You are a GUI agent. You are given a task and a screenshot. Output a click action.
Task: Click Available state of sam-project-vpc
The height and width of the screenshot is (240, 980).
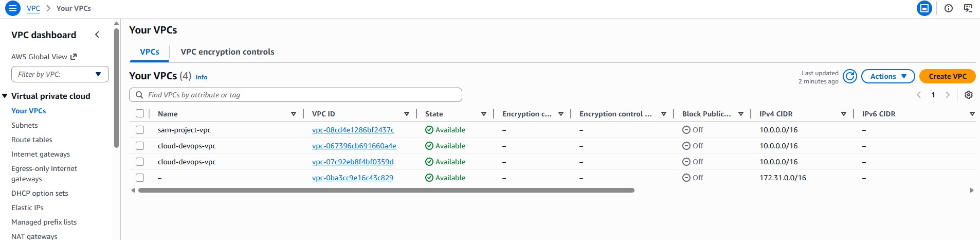click(445, 130)
